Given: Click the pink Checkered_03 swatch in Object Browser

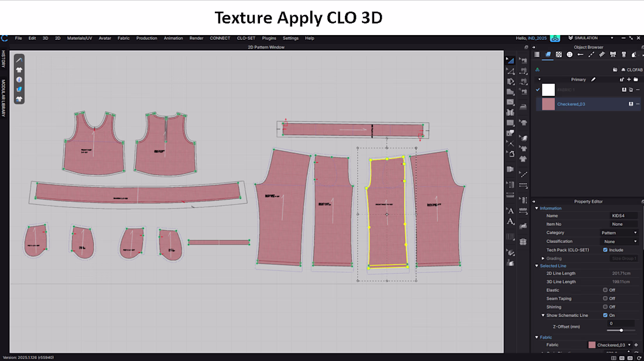Looking at the screenshot, I should pyautogui.click(x=549, y=104).
